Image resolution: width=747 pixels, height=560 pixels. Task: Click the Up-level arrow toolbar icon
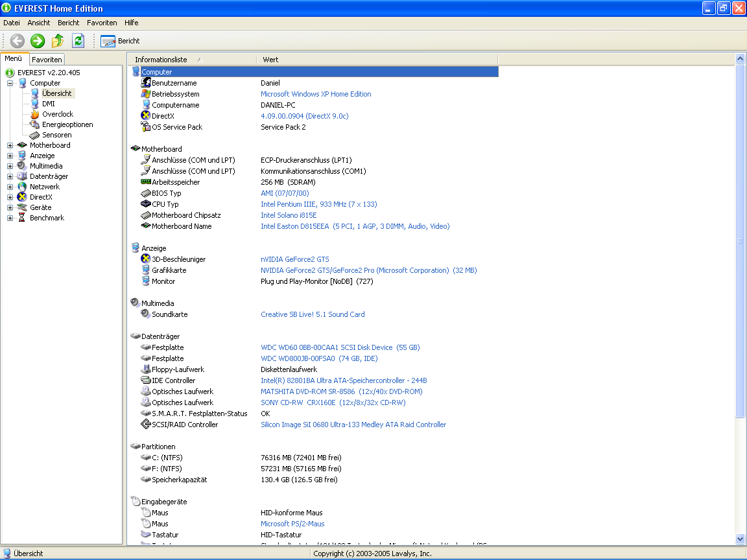click(x=58, y=41)
